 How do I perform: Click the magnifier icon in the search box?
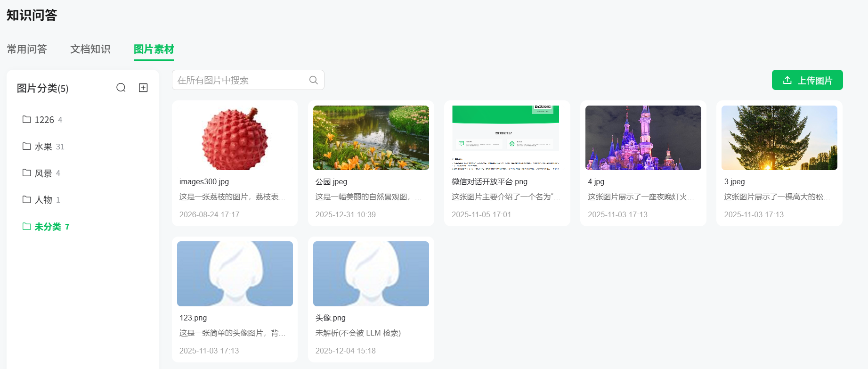pos(314,80)
